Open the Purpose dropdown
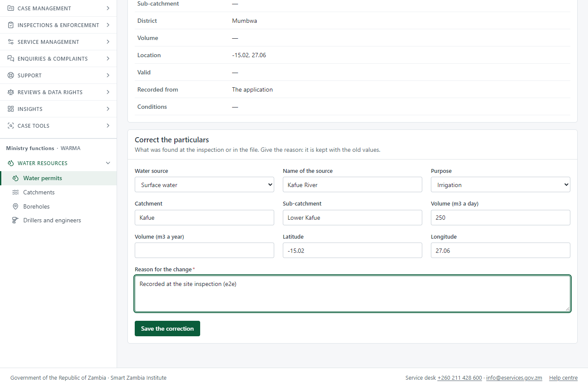Screen dimensions: 588x387 501,185
